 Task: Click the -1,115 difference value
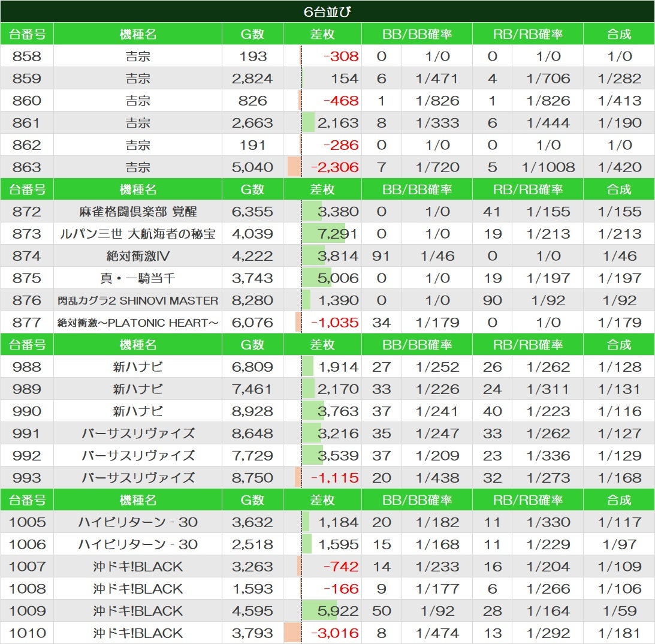click(x=334, y=478)
